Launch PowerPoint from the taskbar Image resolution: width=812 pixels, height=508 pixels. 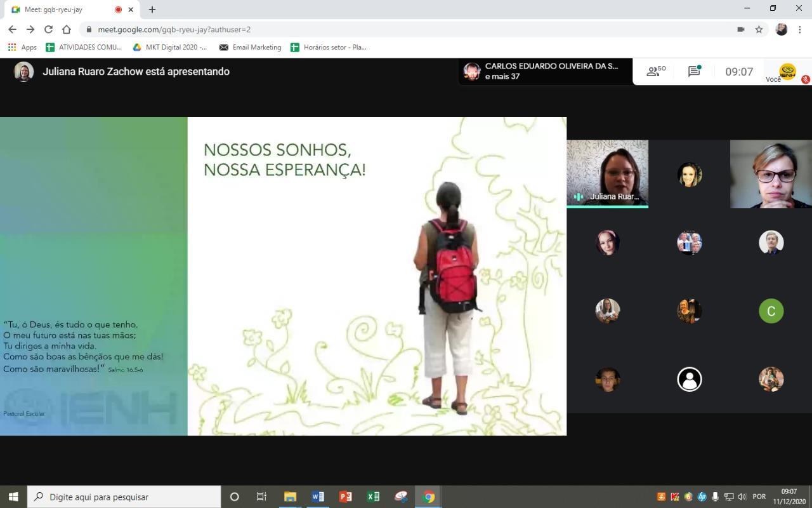[x=345, y=497]
